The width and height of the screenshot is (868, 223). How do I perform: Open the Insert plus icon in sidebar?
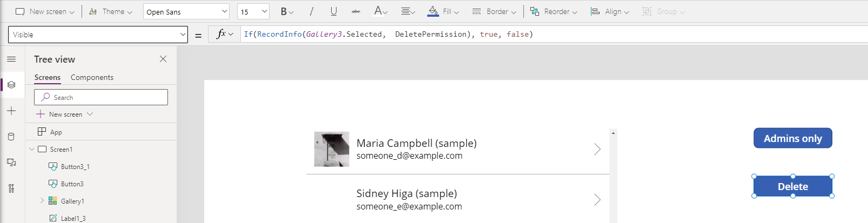coord(11,111)
